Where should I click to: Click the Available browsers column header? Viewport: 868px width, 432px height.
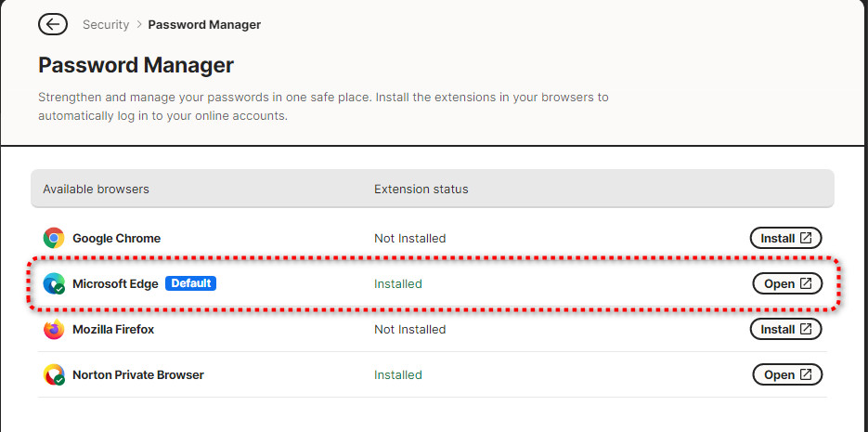tap(96, 189)
